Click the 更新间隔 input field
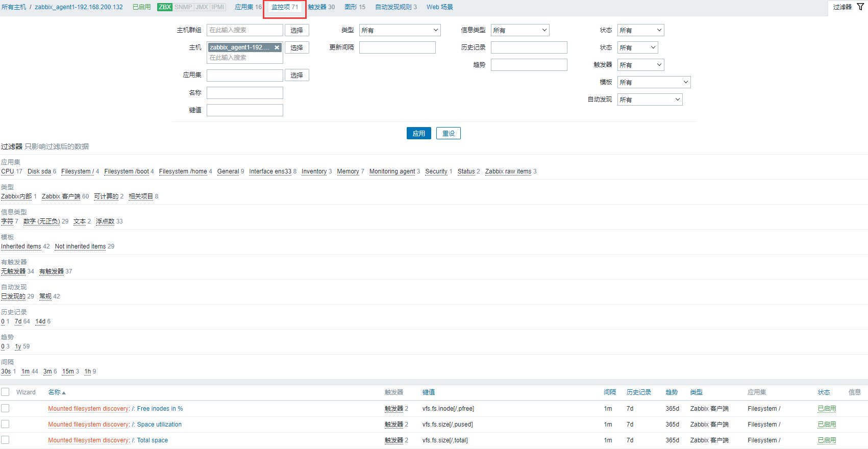This screenshot has width=868, height=449. 398,47
